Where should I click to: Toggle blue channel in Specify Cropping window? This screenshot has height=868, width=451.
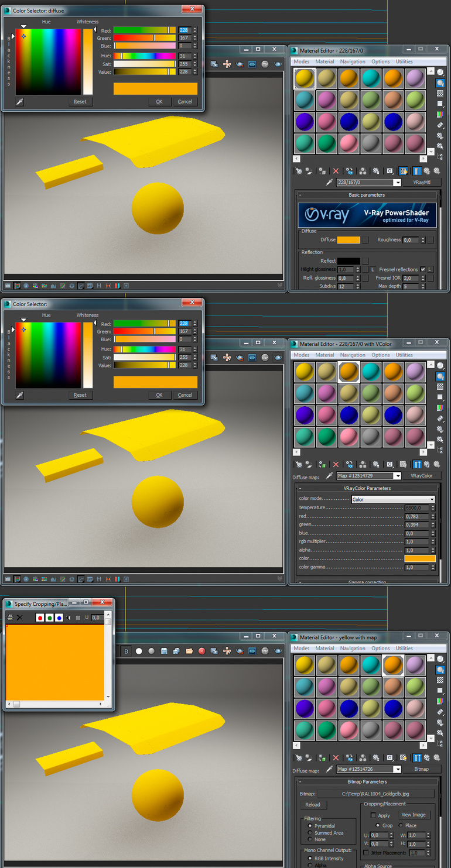point(59,617)
